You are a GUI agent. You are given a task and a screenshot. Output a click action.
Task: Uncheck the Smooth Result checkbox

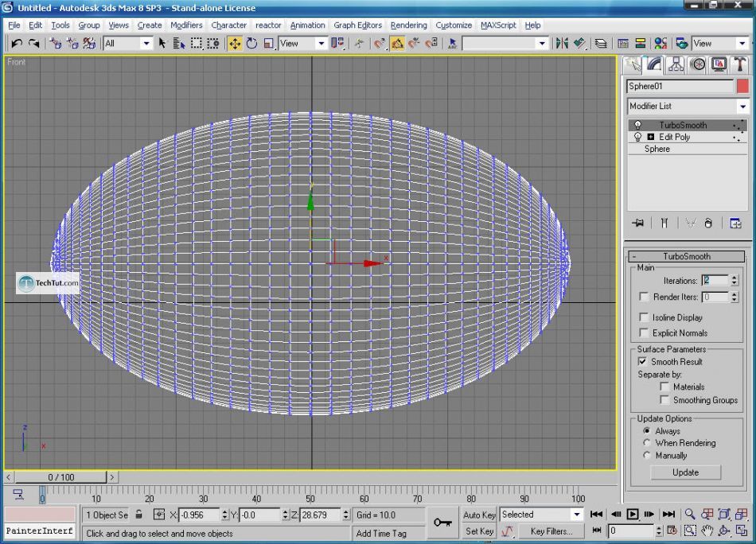[643, 361]
